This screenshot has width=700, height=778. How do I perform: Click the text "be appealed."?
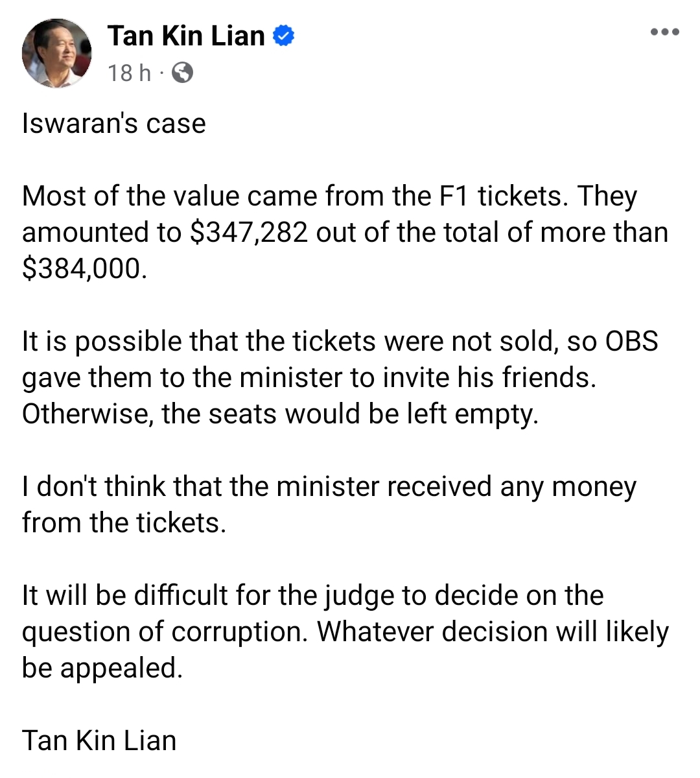pos(102,668)
